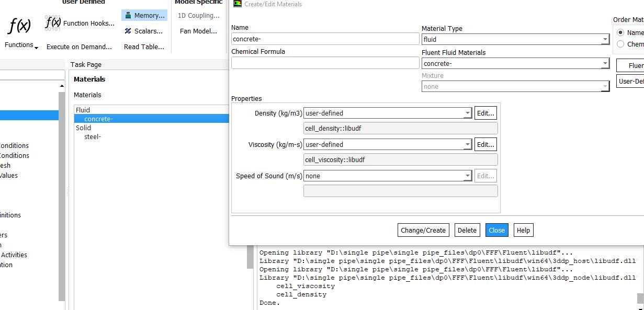Click the Help button
Image resolution: width=644 pixels, height=310 pixels.
(x=523, y=230)
